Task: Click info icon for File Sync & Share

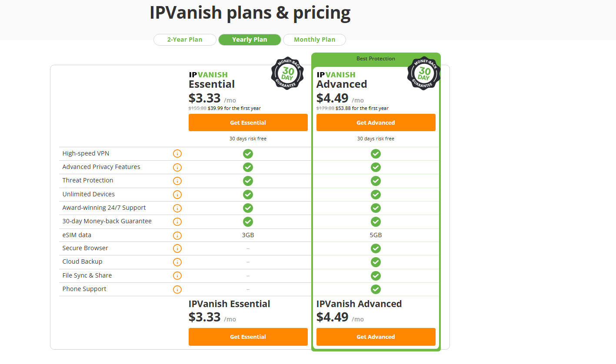Action: [x=177, y=276]
